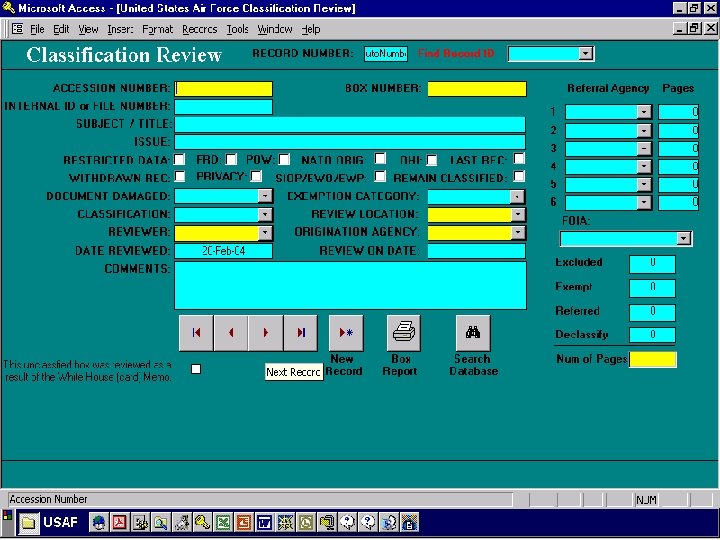Open the starburst icon in the taskbar
720x540 pixels.
[x=285, y=523]
